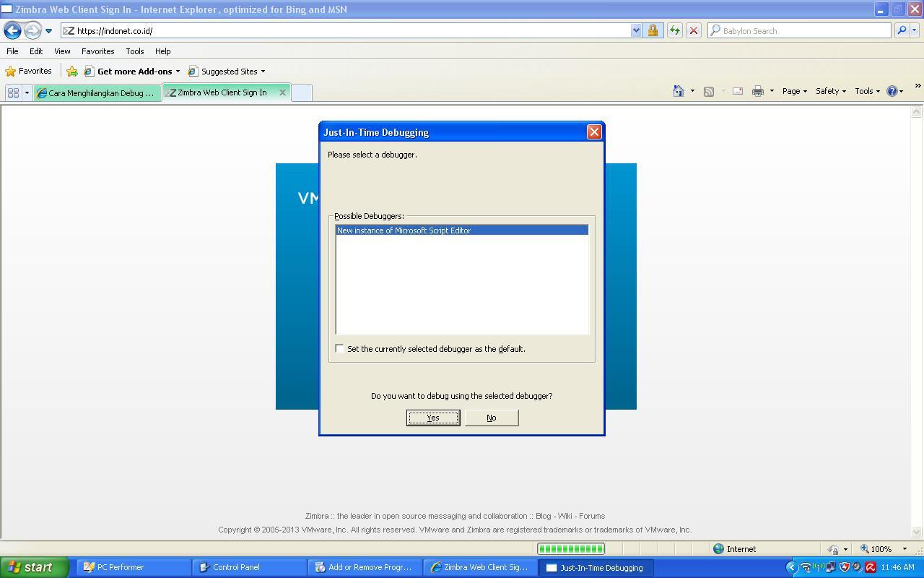Open the Safety command menu
The height and width of the screenshot is (578, 924).
point(831,91)
